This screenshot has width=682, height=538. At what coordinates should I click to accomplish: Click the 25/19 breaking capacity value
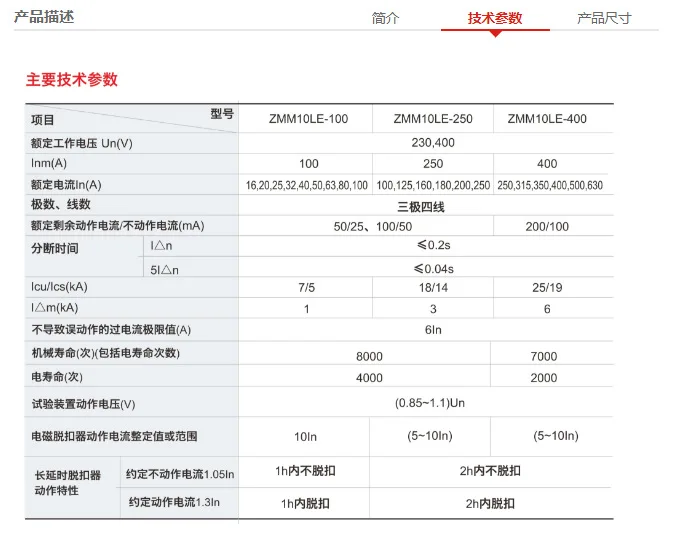coord(547,288)
